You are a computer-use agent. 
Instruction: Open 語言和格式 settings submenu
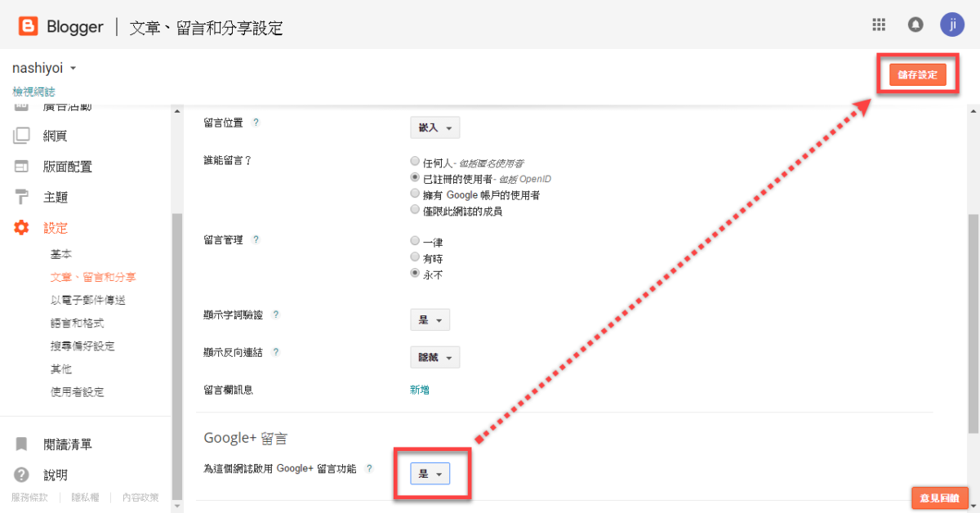coord(78,323)
